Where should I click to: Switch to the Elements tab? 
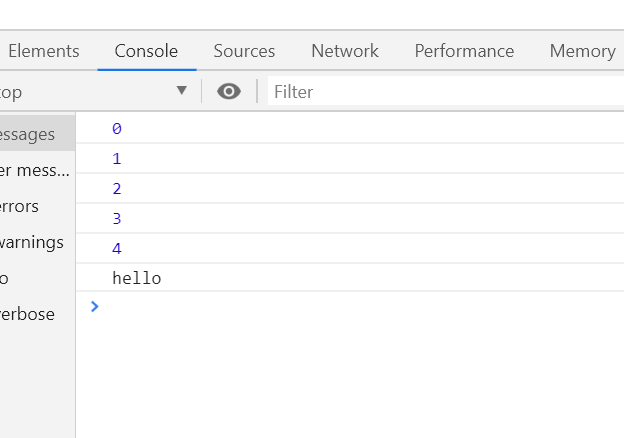(x=43, y=51)
